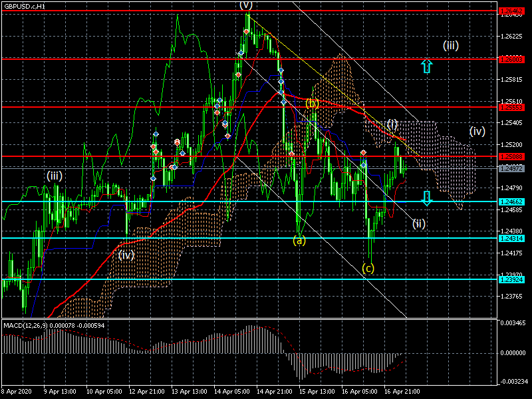The width and height of the screenshot is (532, 399).
Task: Click the 1.25200 axis value
Action: (511, 145)
